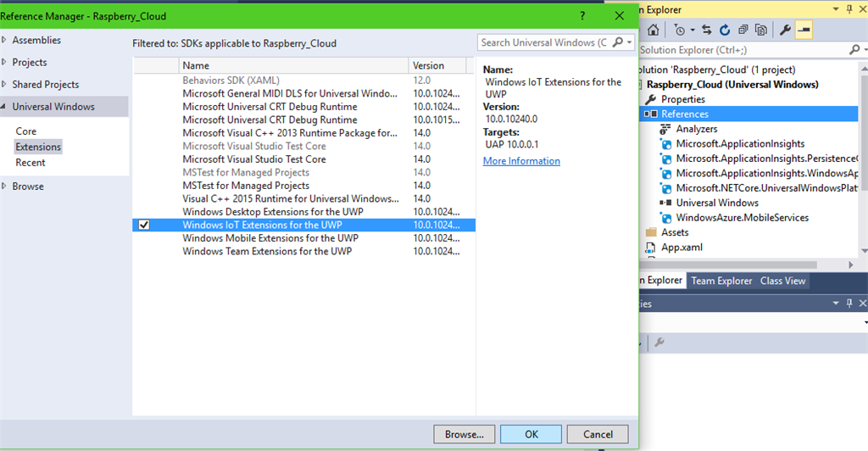The height and width of the screenshot is (451, 868).
Task: Select Windows Team Extensions for the UWP
Action: point(303,251)
